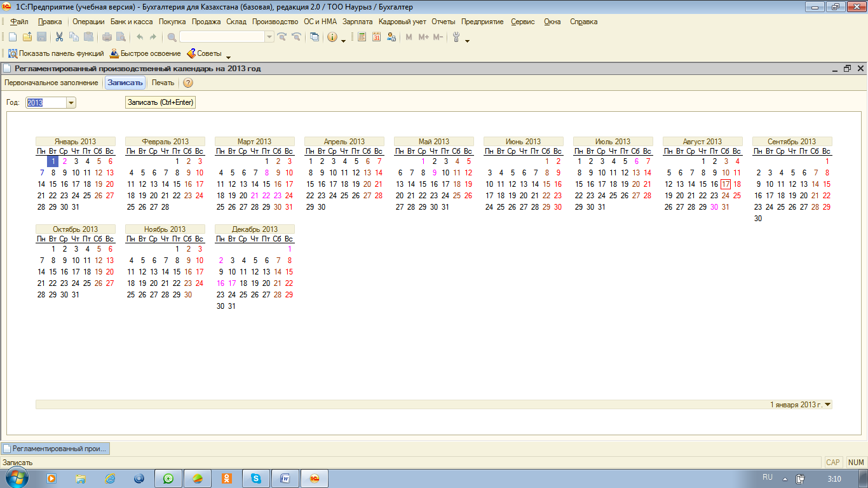Click the user lock icon
This screenshot has height=488, width=868.
point(391,37)
